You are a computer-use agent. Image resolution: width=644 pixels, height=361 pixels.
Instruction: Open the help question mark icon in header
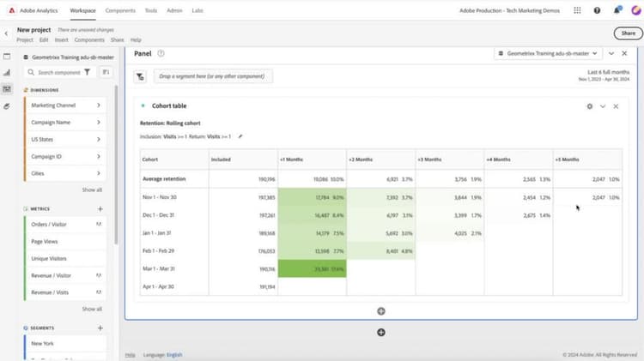(597, 10)
